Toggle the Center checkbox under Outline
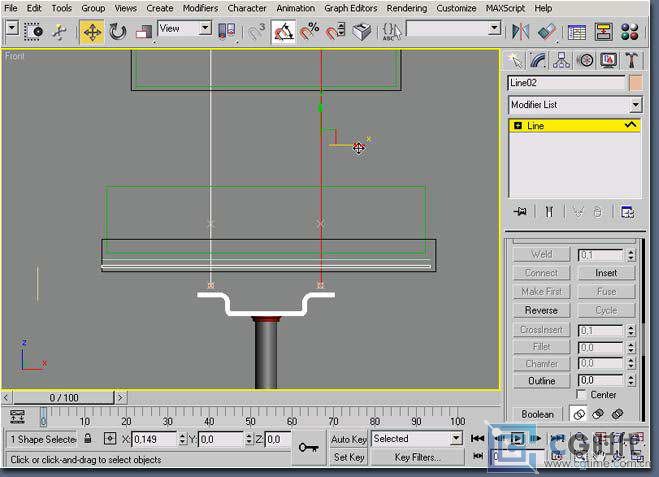Viewport: 659px width, 477px height. pos(581,395)
